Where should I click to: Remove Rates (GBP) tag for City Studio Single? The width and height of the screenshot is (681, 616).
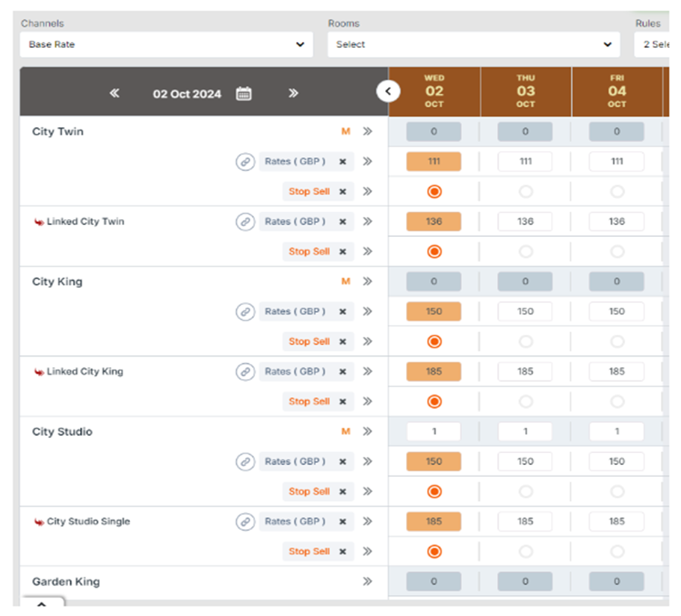tap(342, 522)
